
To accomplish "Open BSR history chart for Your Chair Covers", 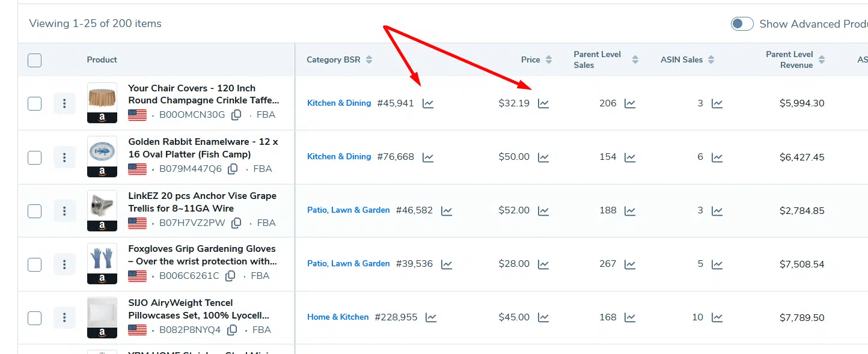I will [x=428, y=103].
